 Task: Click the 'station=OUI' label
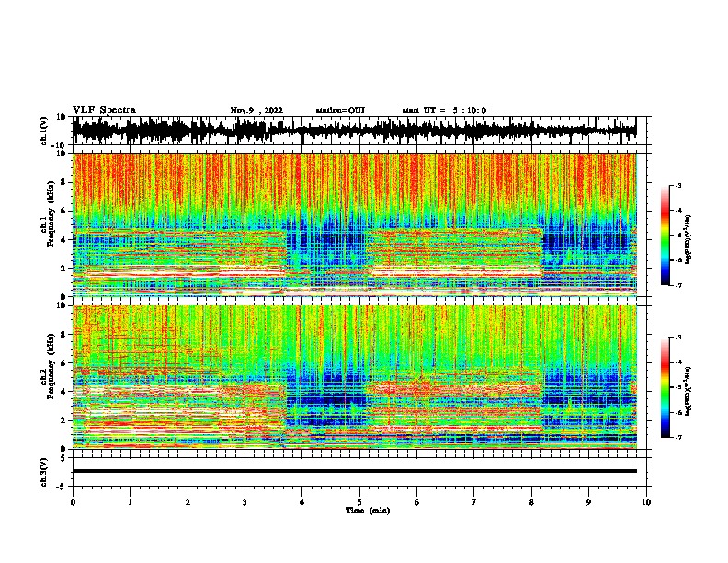tap(340, 110)
